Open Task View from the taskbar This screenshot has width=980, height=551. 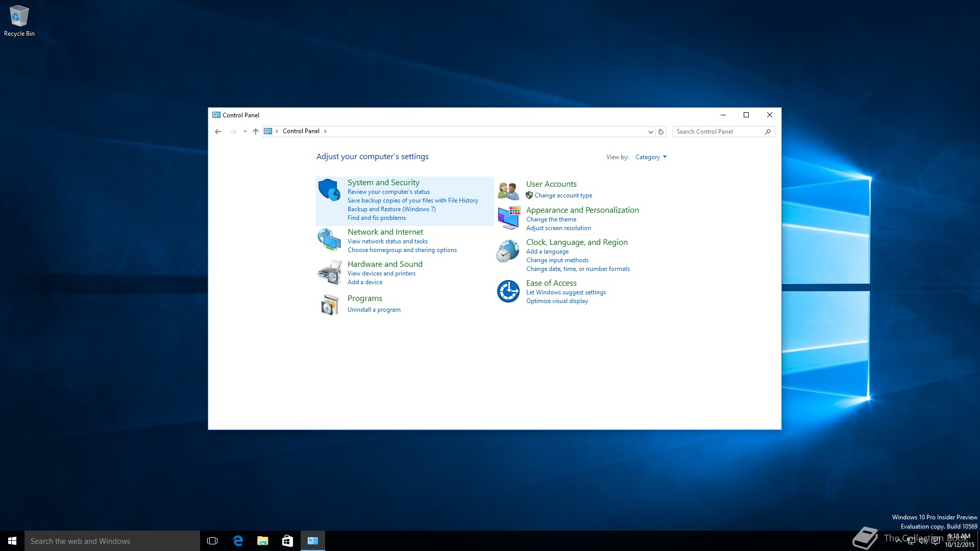click(x=212, y=541)
